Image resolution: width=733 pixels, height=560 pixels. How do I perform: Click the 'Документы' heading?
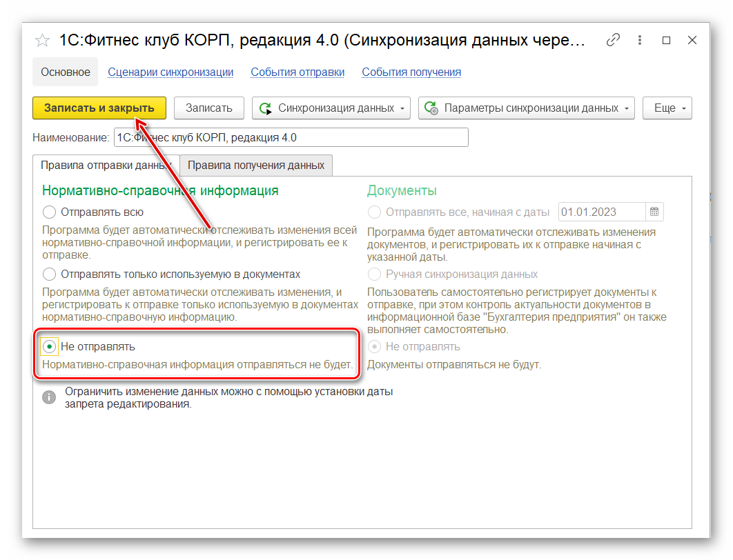402,190
